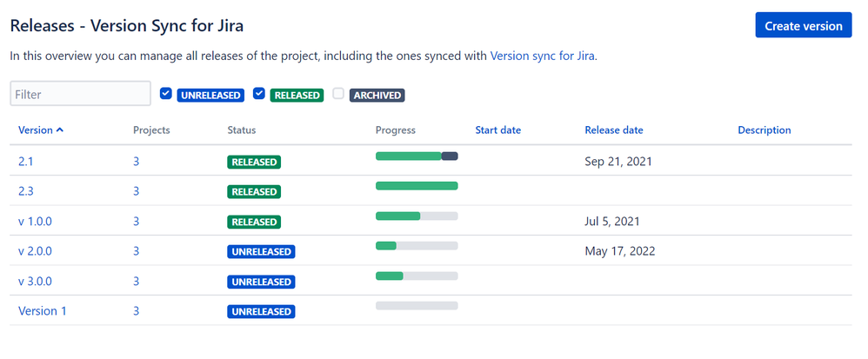Uncheck the UNRELEASED filter checkbox
The width and height of the screenshot is (868, 359).
click(x=165, y=94)
